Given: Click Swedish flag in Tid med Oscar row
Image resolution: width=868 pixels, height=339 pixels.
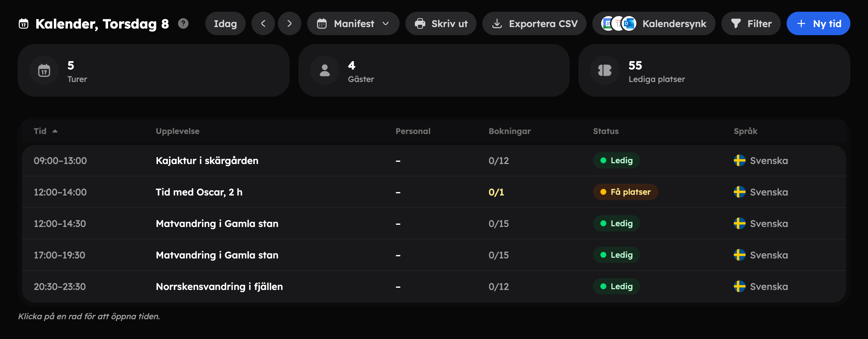Looking at the screenshot, I should click(x=740, y=192).
